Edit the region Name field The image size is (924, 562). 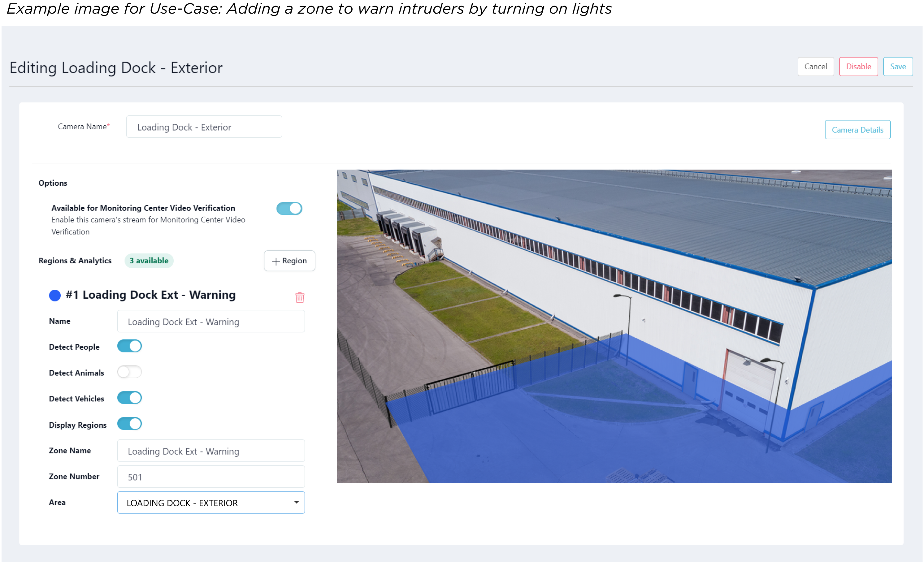211,321
